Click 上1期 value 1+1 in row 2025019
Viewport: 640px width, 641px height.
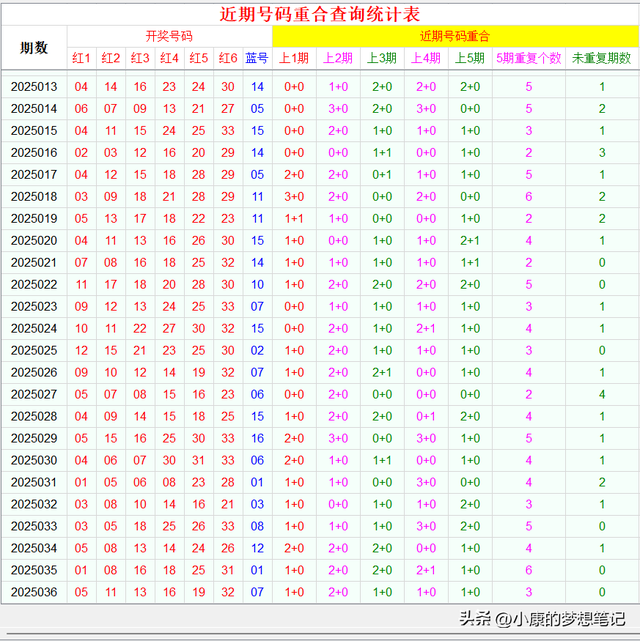294,219
